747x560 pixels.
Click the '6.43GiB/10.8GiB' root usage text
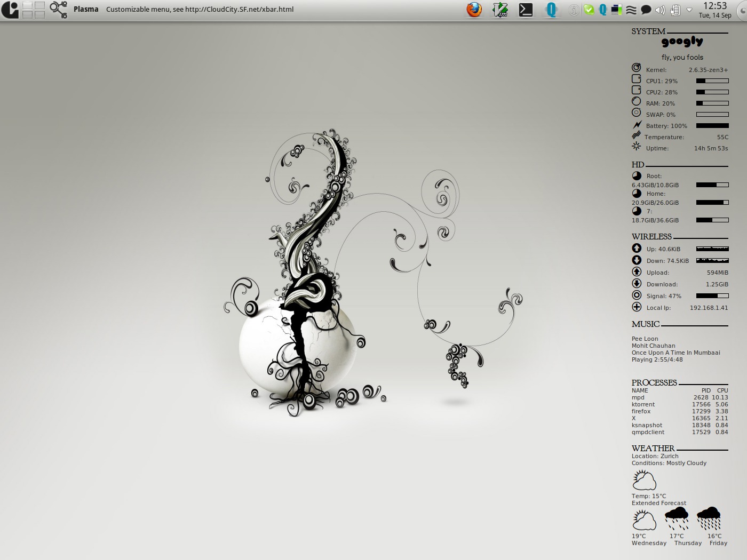click(x=655, y=185)
